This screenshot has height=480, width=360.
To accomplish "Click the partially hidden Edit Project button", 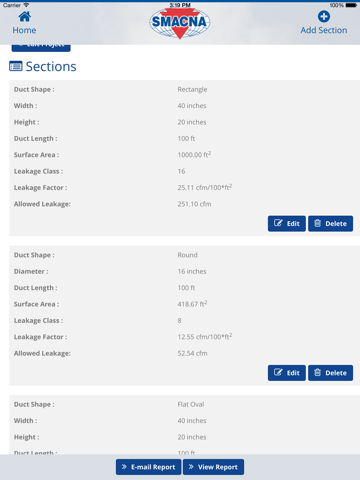I will [41, 48].
